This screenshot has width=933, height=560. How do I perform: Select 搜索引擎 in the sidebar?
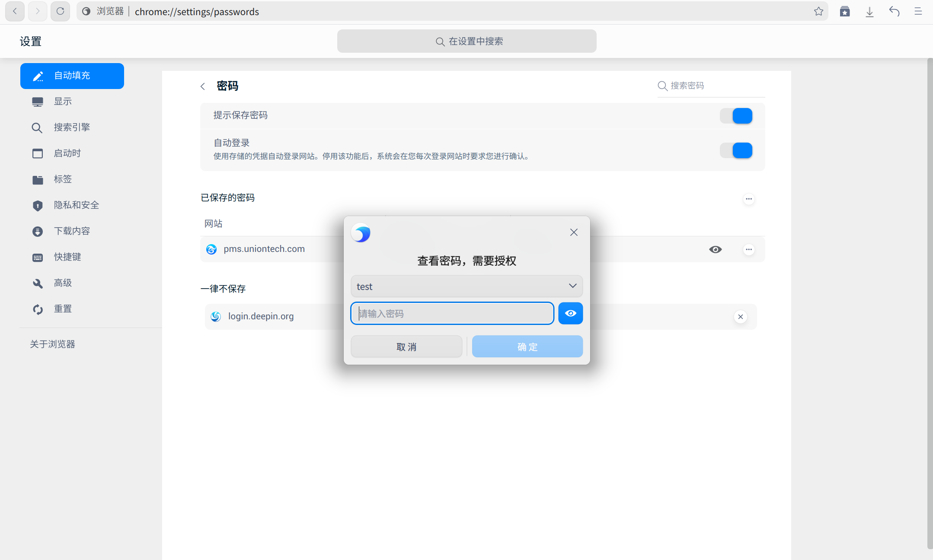pos(72,127)
